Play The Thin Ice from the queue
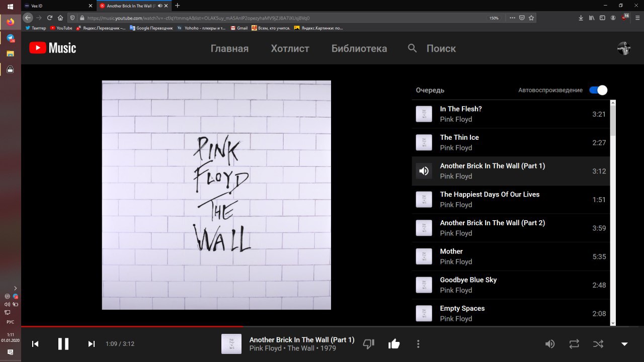The width and height of the screenshot is (644, 362). click(x=511, y=142)
